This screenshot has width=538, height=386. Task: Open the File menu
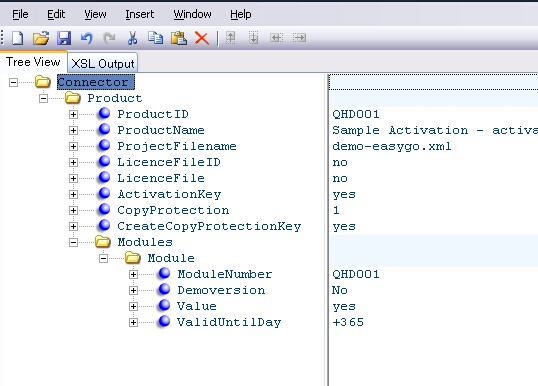(x=20, y=14)
